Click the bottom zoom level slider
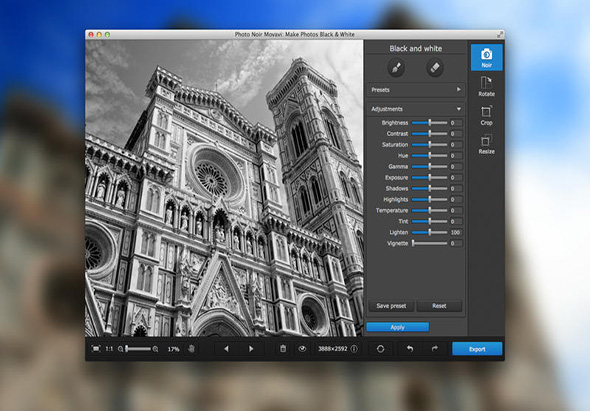The height and width of the screenshot is (411, 590). [138, 349]
